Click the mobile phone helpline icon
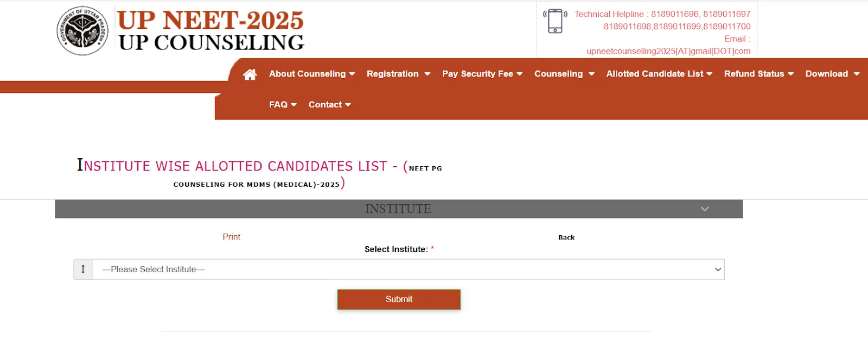This screenshot has width=868, height=352. pyautogui.click(x=554, y=21)
